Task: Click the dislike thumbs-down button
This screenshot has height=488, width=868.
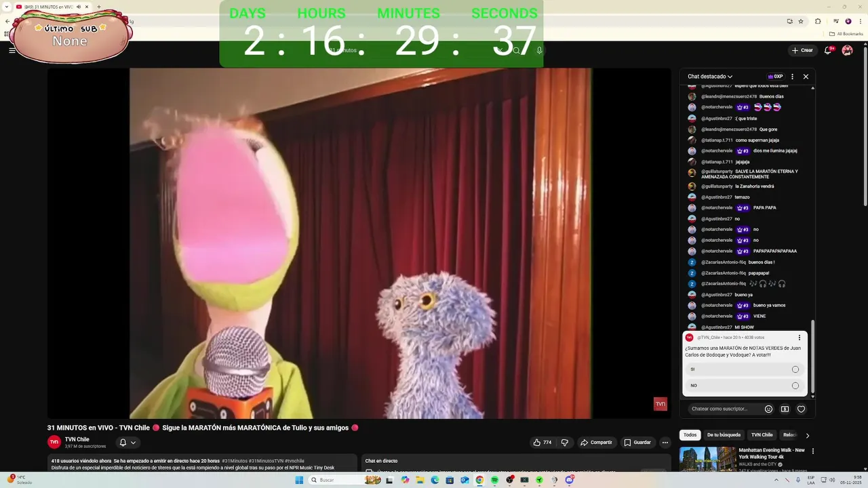Action: point(564,443)
